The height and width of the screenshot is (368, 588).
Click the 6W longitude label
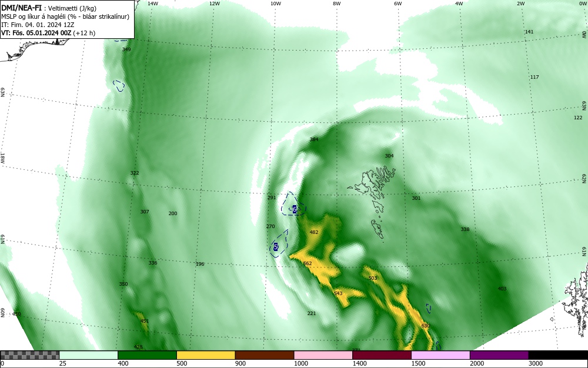[x=398, y=4]
